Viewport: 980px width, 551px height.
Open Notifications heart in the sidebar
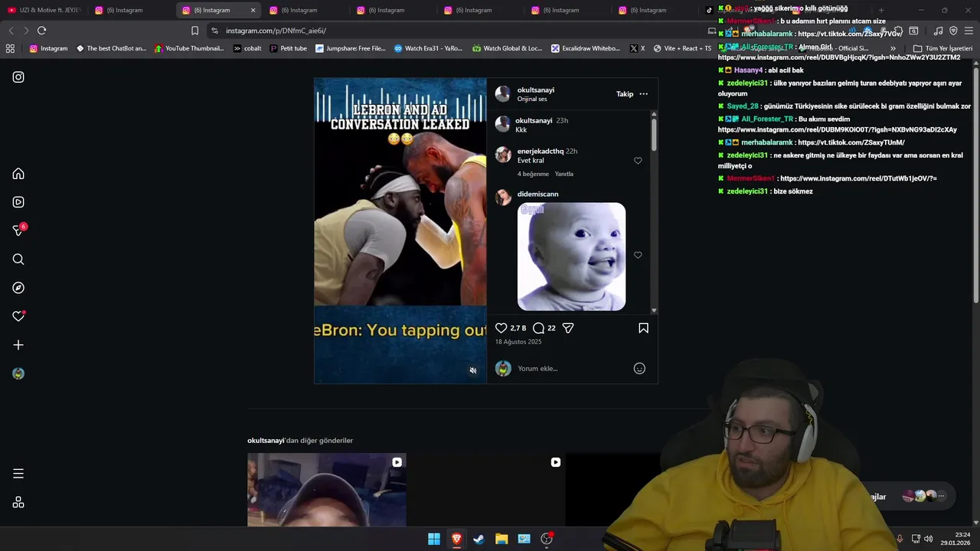pos(18,316)
